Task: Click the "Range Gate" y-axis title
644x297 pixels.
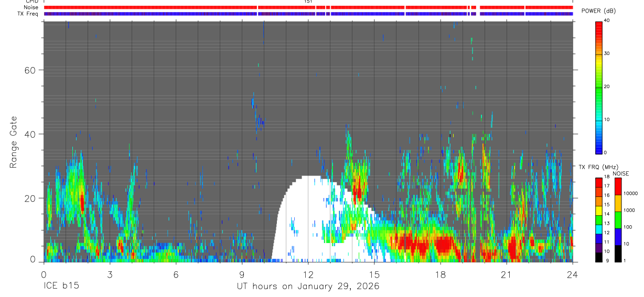Action: [x=13, y=142]
